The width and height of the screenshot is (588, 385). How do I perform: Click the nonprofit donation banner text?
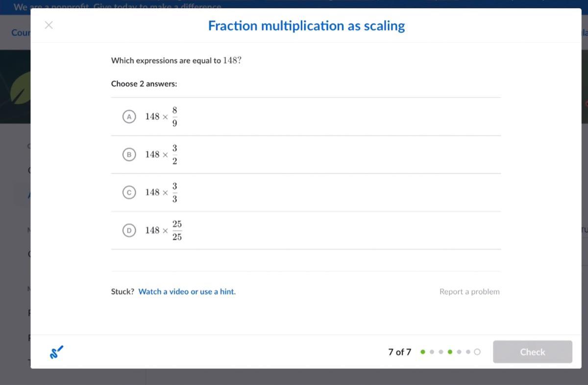click(x=118, y=6)
